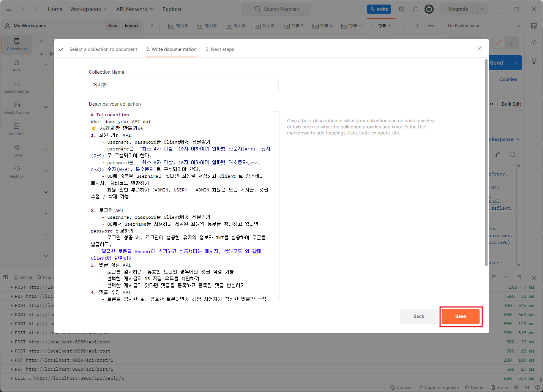Open Explore page
Image resolution: width=543 pixels, height=392 pixels.
pyautogui.click(x=172, y=9)
